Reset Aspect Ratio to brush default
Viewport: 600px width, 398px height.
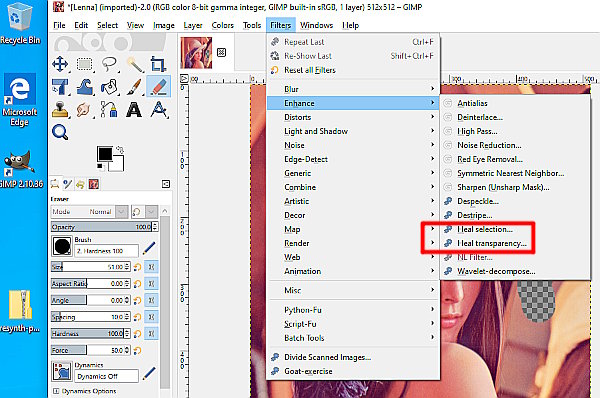click(137, 284)
